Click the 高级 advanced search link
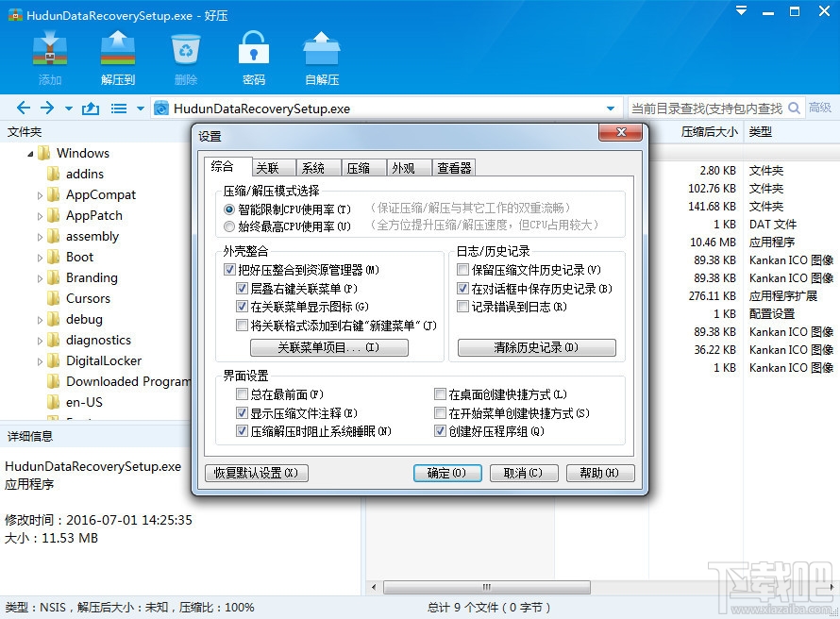The image size is (840, 619). click(x=819, y=108)
